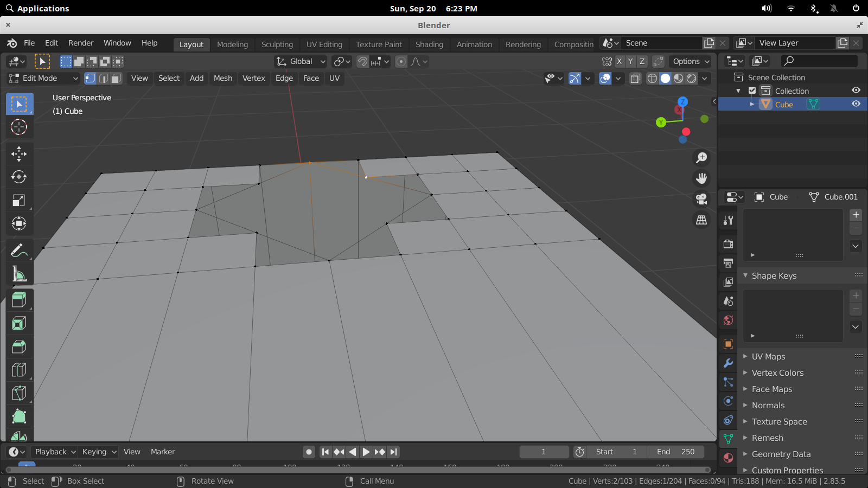Enable vertex select mode
Screen dimensions: 868x488
pyautogui.click(x=90, y=78)
